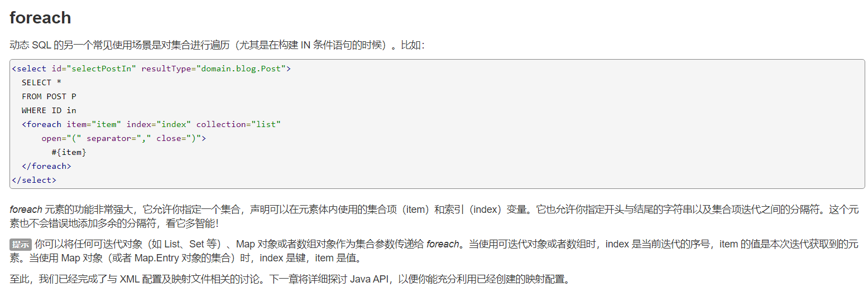Click the "foreach" section heading
868x292 pixels.
[40, 18]
